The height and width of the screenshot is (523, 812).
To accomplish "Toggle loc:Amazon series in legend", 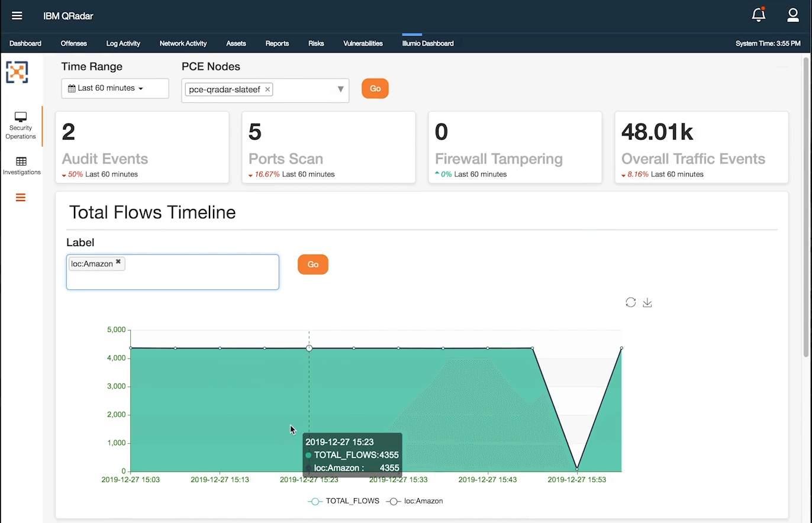I will pos(415,501).
